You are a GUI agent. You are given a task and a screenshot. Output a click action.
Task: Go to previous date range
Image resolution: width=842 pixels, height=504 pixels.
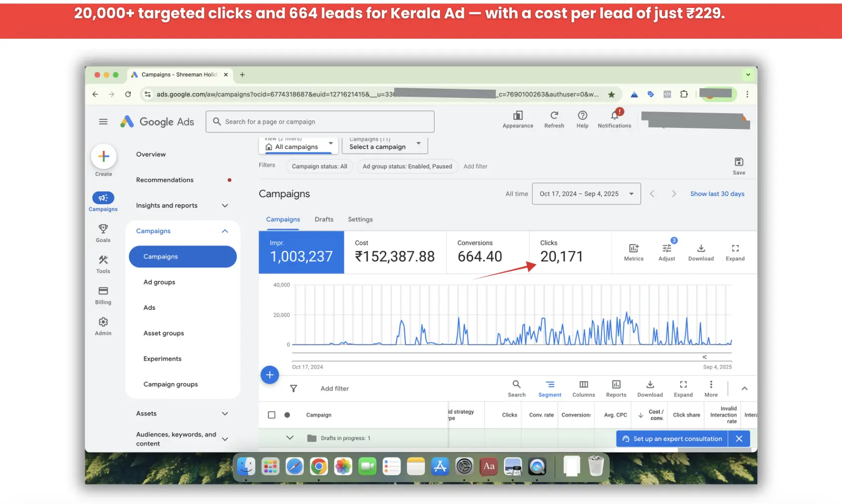click(x=652, y=194)
